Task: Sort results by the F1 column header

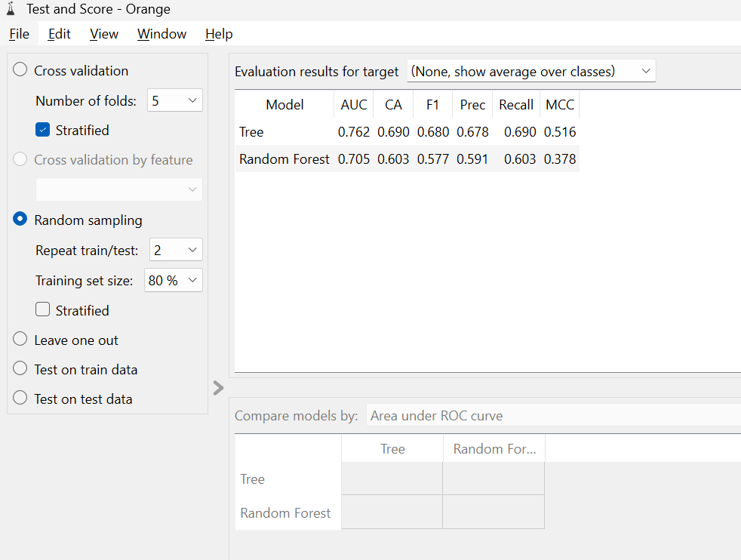Action: [433, 105]
